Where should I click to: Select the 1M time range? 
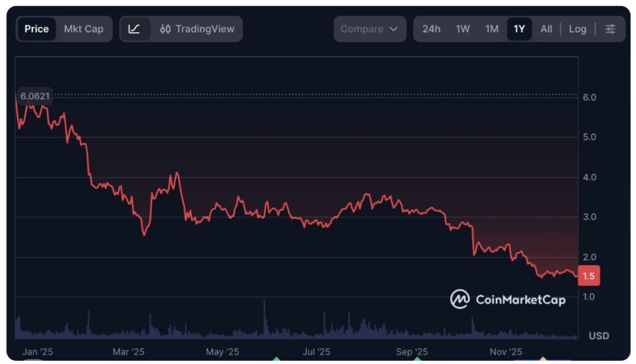tap(492, 29)
